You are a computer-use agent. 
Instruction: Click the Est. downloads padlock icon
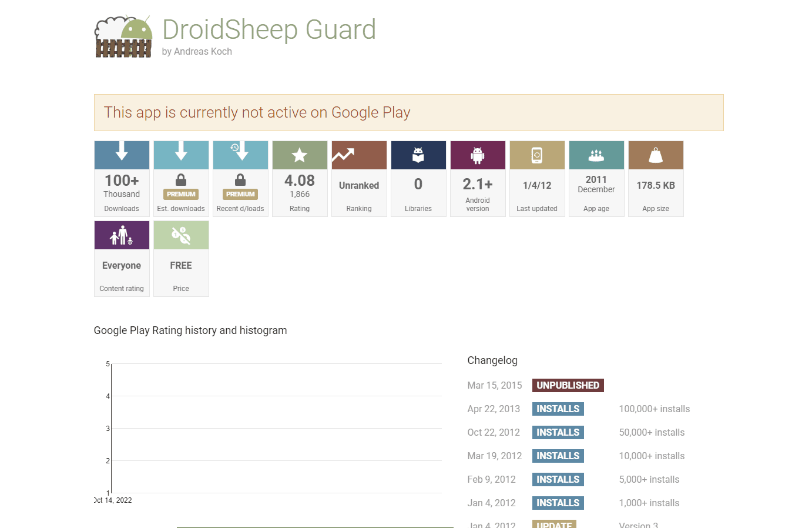[181, 180]
